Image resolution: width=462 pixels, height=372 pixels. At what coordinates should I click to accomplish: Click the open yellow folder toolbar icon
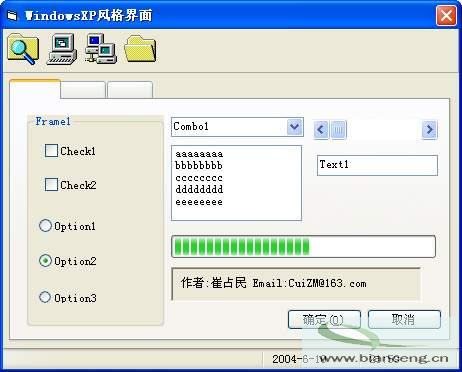[140, 49]
